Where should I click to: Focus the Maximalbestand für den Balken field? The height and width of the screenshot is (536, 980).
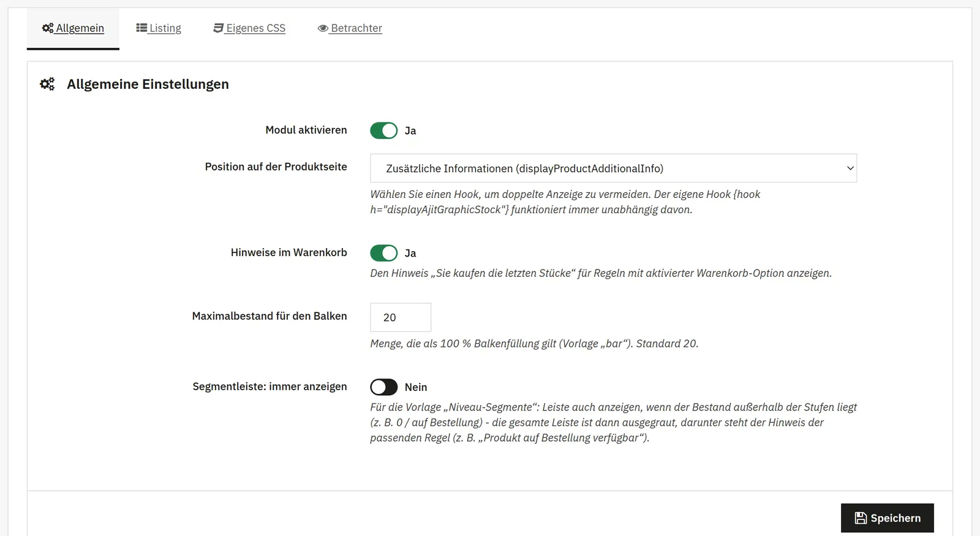tap(401, 317)
